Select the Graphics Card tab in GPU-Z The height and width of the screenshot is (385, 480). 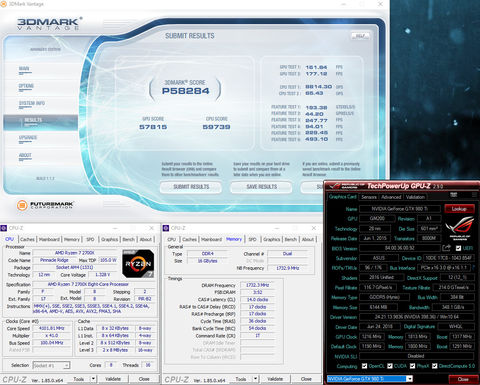coord(342,197)
